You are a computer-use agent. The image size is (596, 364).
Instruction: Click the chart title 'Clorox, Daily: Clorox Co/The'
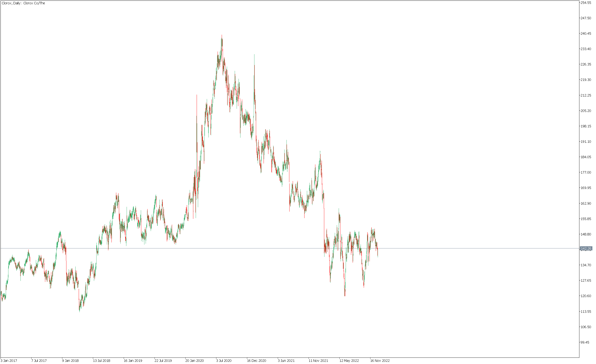[23, 3]
